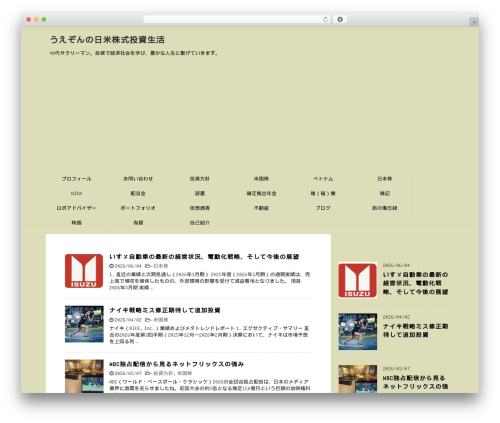Open the プロフィール menu item
This screenshot has width=500, height=423.
pyautogui.click(x=76, y=179)
